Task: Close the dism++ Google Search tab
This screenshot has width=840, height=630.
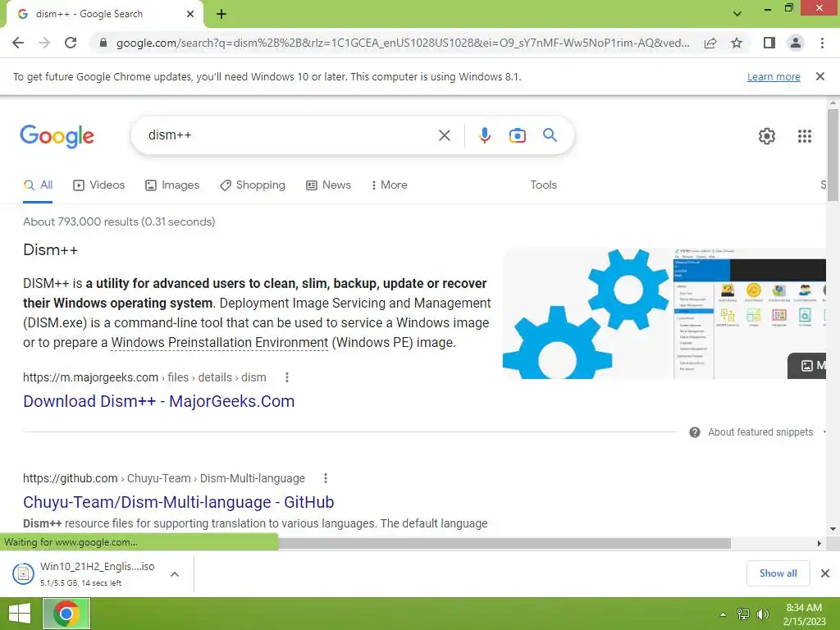Action: click(x=190, y=15)
